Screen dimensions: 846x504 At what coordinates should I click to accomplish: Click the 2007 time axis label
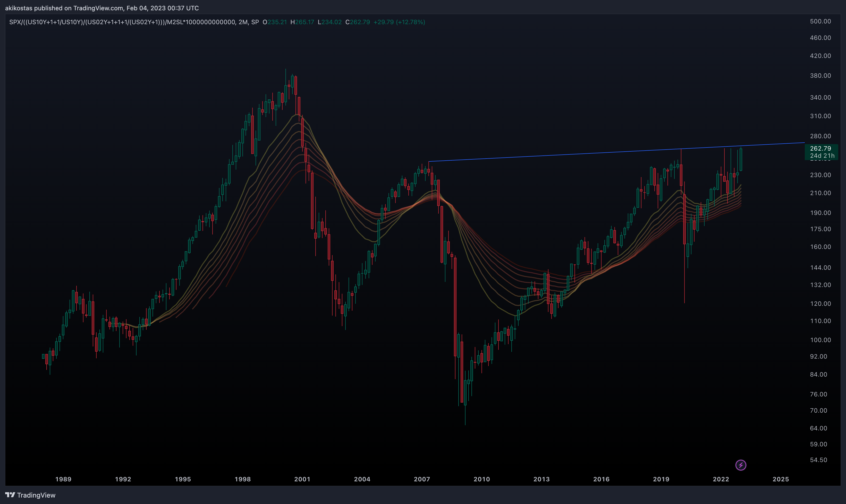(x=422, y=479)
